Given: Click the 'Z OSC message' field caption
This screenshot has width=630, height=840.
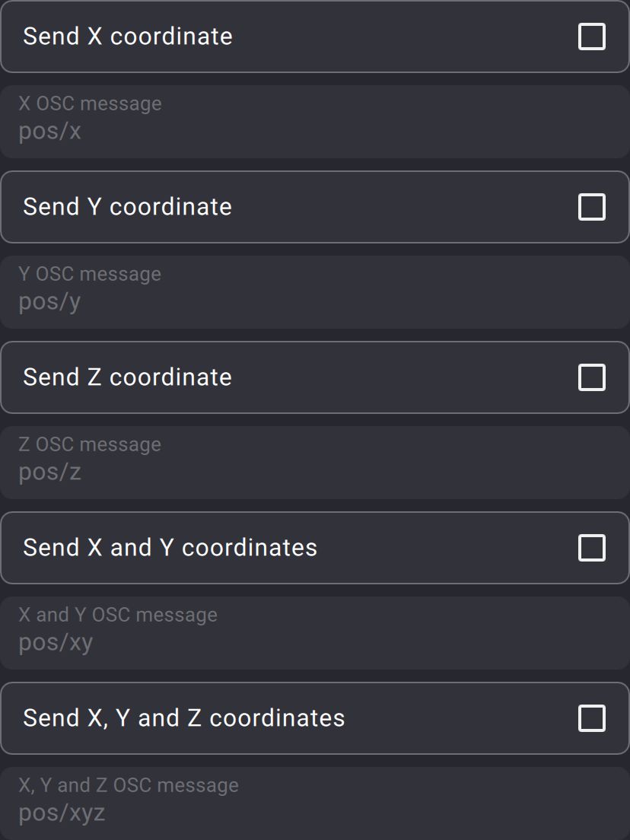Looking at the screenshot, I should click(x=91, y=444).
